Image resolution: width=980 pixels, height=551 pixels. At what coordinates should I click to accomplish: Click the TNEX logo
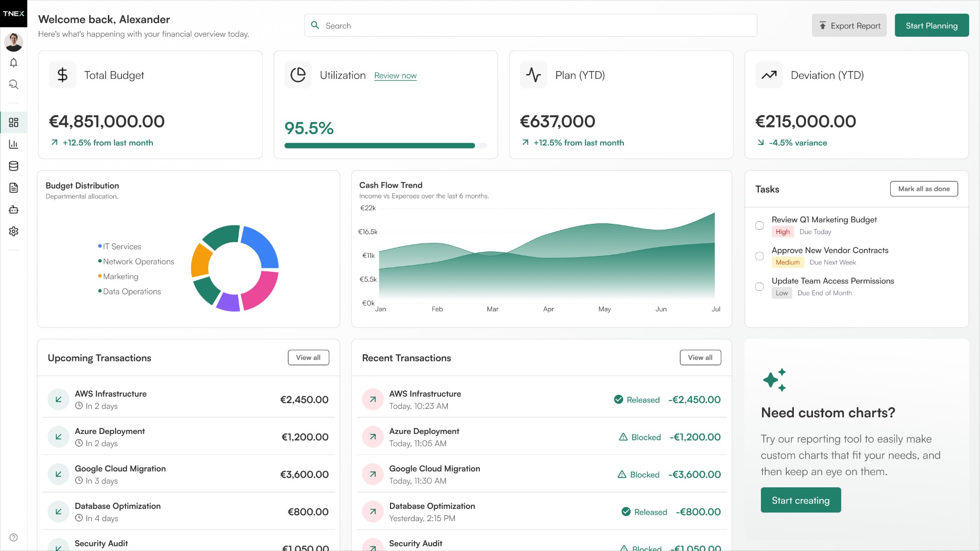coord(14,13)
